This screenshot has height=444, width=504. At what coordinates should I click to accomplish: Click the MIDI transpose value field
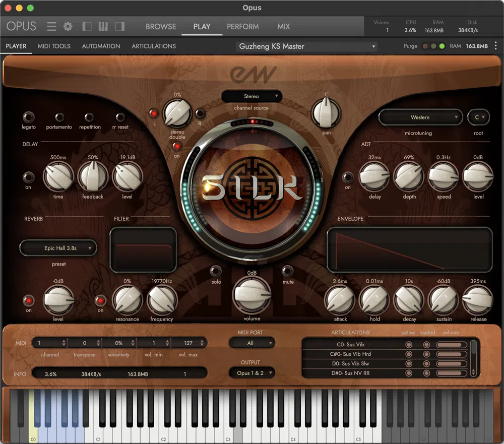(x=85, y=343)
